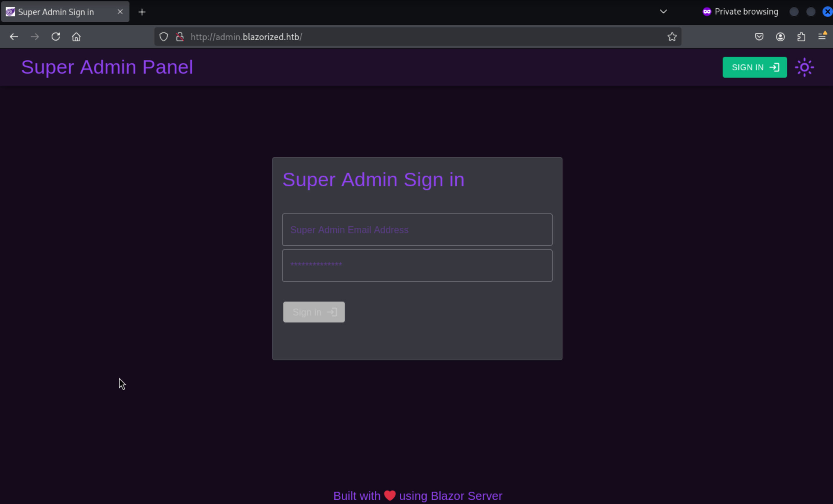
Task: Open the Firefox application menu
Action: (x=822, y=36)
